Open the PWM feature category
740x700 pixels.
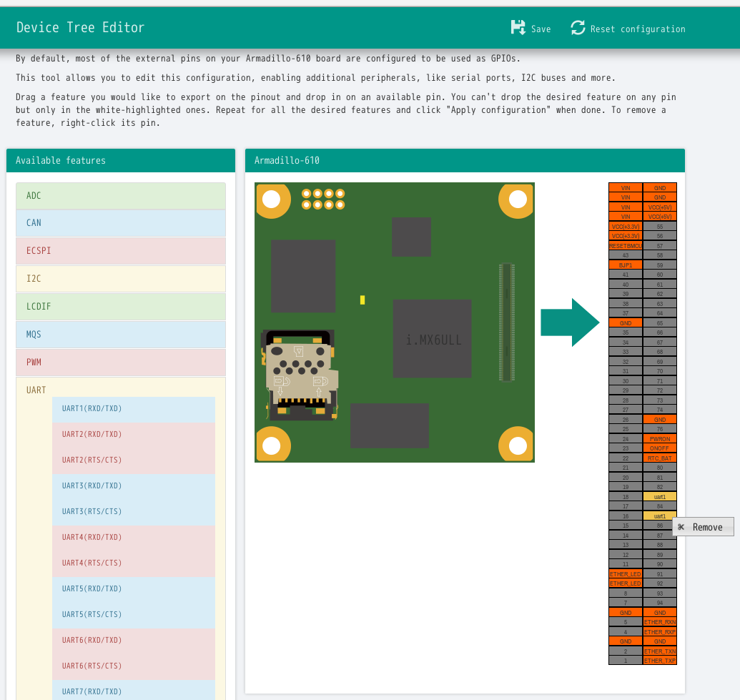[x=121, y=363]
